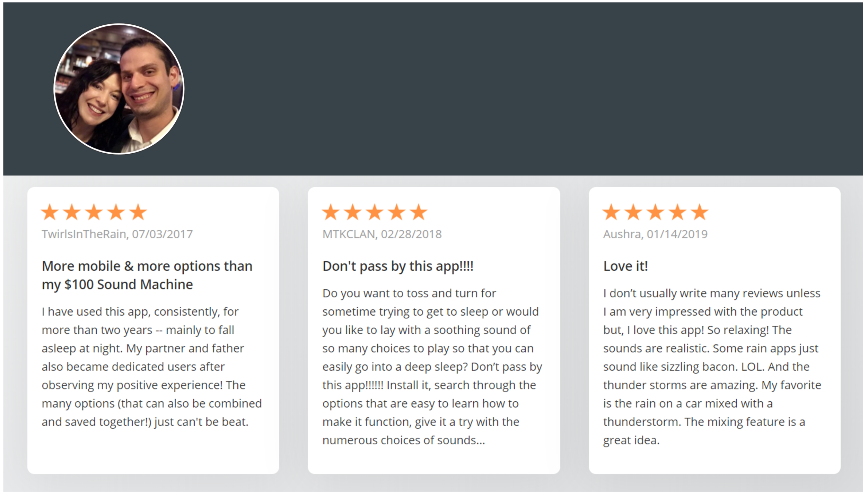This screenshot has width=868, height=496.
Task: Click the circular couple profile photo
Action: pyautogui.click(x=119, y=89)
